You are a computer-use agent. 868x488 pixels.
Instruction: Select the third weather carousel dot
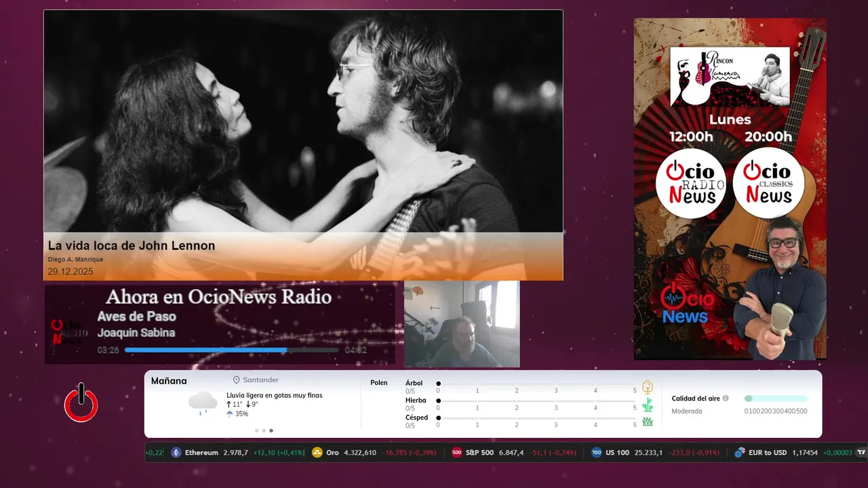(x=271, y=430)
